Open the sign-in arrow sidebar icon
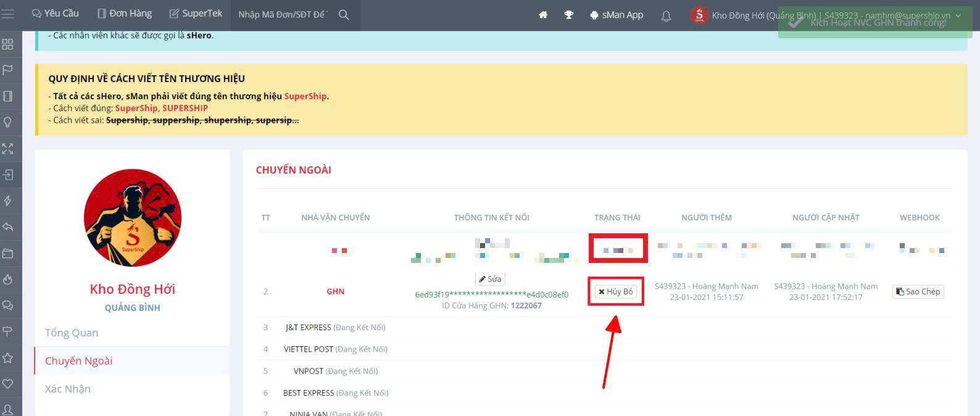980x416 pixels. (7, 175)
